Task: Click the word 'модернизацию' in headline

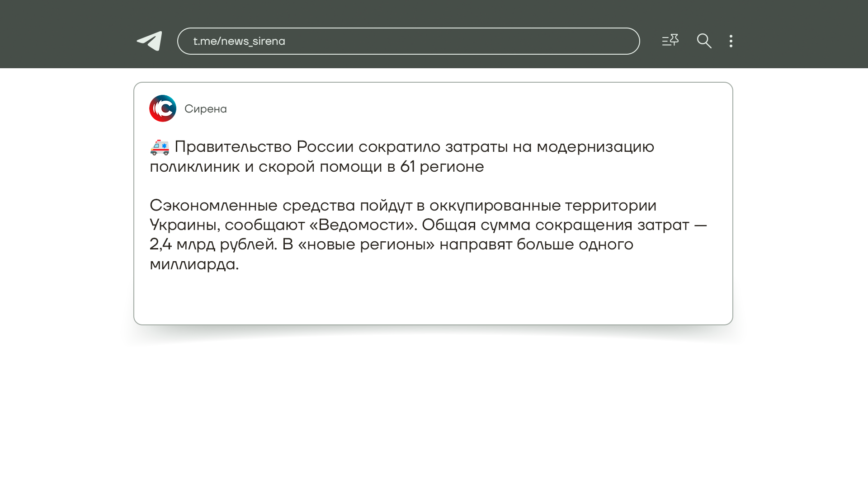Action: click(595, 147)
